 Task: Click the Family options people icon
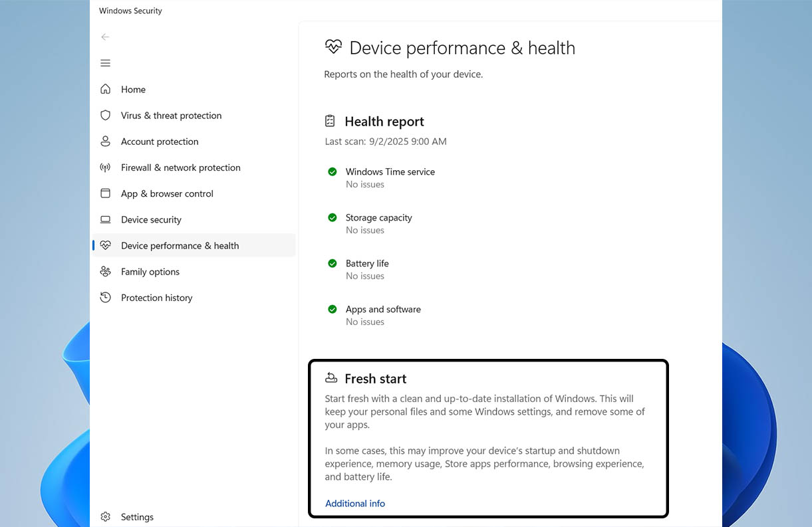click(x=105, y=271)
